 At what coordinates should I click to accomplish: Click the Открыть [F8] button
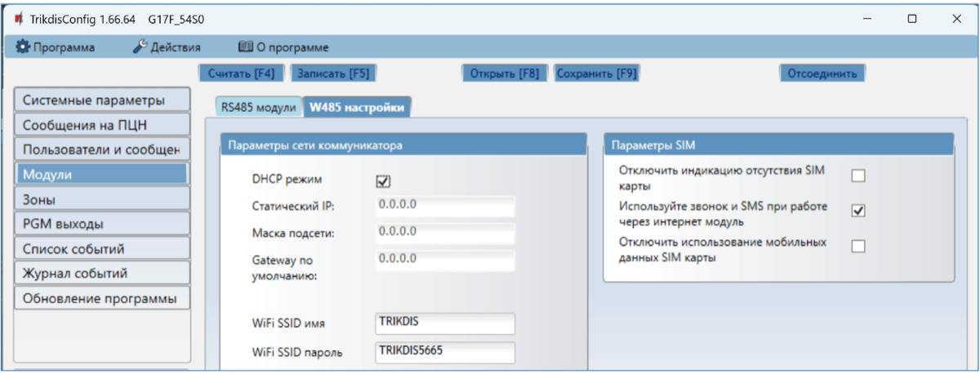pyautogui.click(x=505, y=73)
